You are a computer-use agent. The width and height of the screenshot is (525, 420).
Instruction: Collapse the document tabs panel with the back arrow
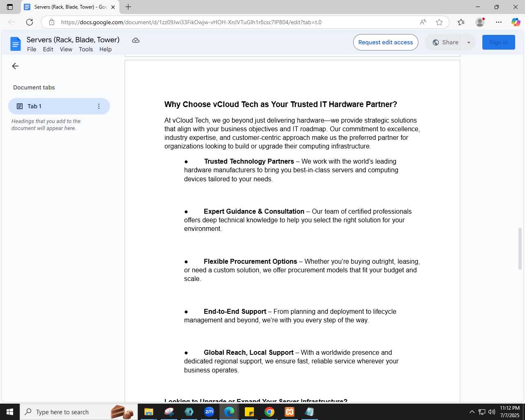[x=15, y=66]
